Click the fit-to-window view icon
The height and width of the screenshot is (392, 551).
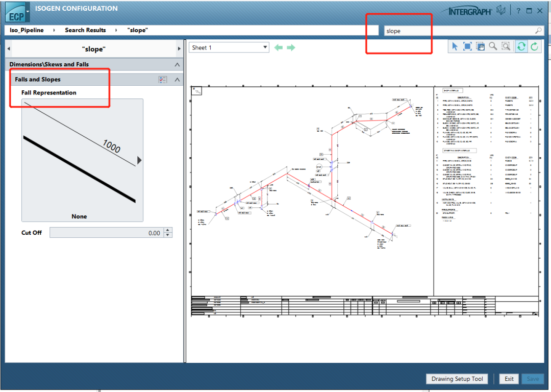tap(467, 46)
